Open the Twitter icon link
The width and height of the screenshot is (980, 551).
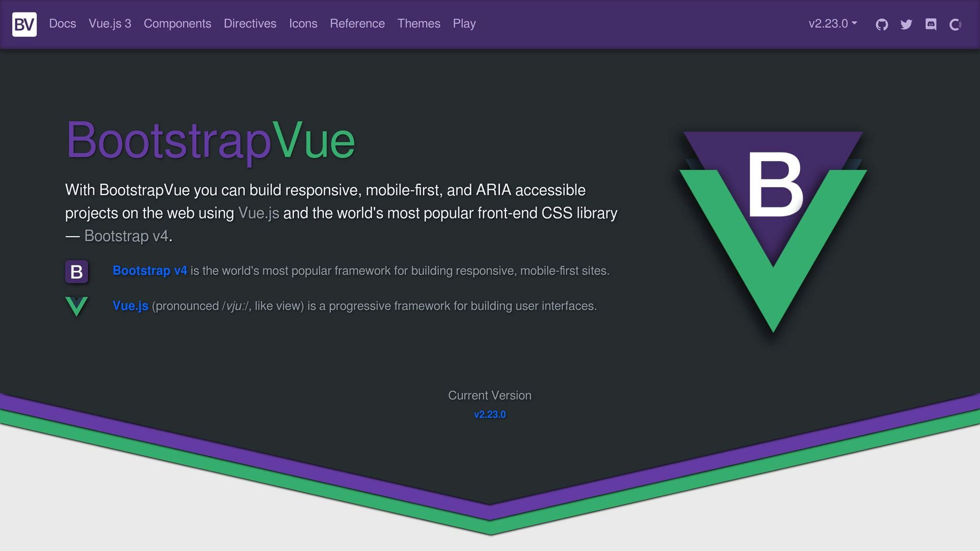[x=906, y=24]
